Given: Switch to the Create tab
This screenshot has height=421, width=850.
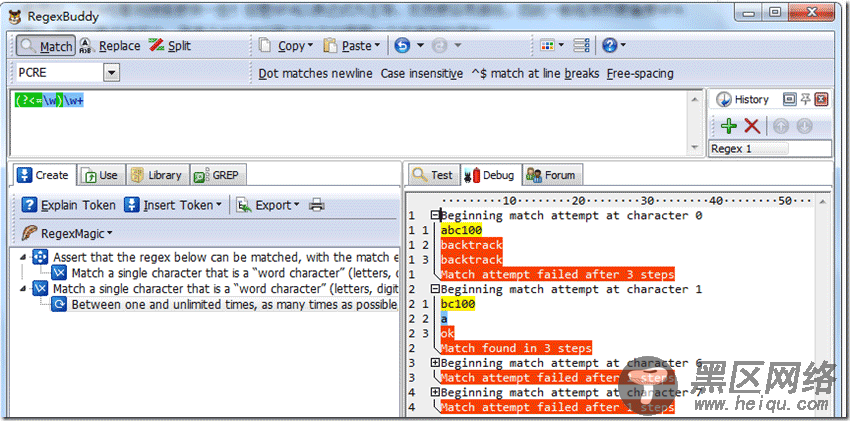Looking at the screenshot, I should click(43, 175).
